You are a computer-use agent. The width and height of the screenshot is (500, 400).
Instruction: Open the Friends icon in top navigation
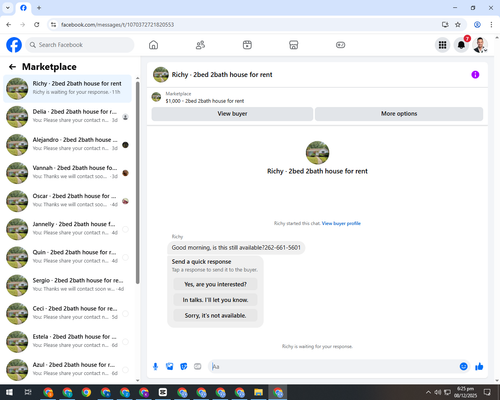(x=200, y=45)
